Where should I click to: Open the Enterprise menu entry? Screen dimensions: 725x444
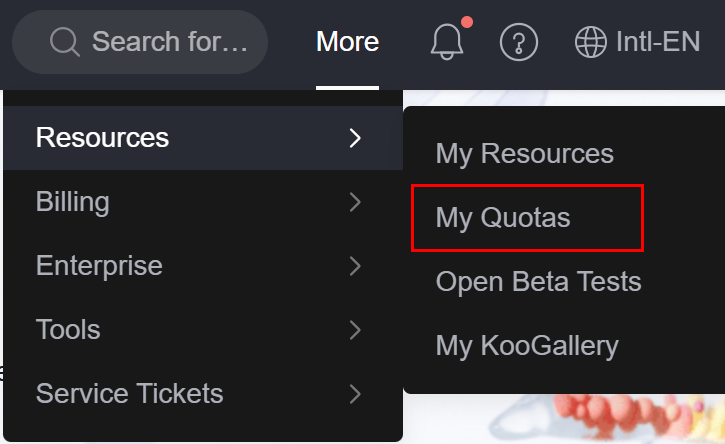point(99,266)
